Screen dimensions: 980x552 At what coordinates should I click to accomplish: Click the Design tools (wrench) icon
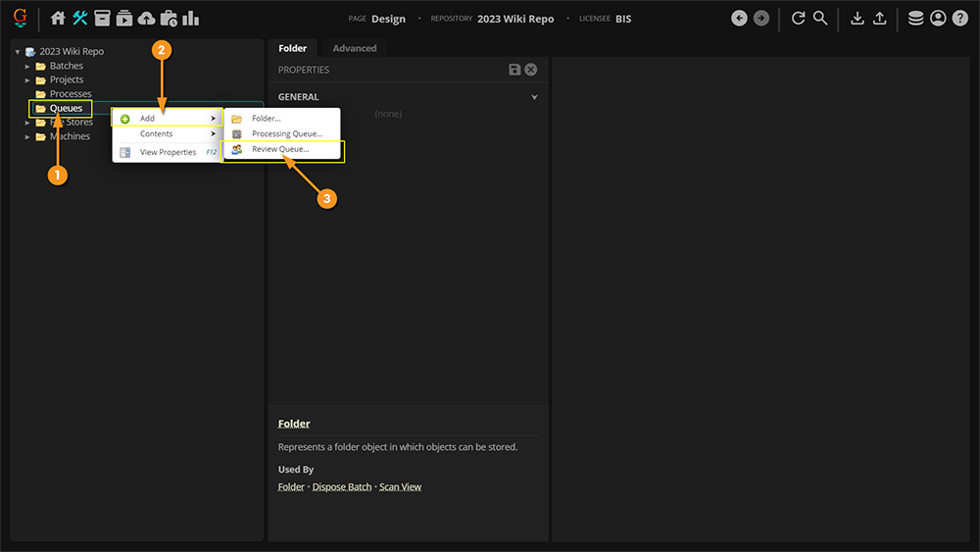tap(80, 19)
